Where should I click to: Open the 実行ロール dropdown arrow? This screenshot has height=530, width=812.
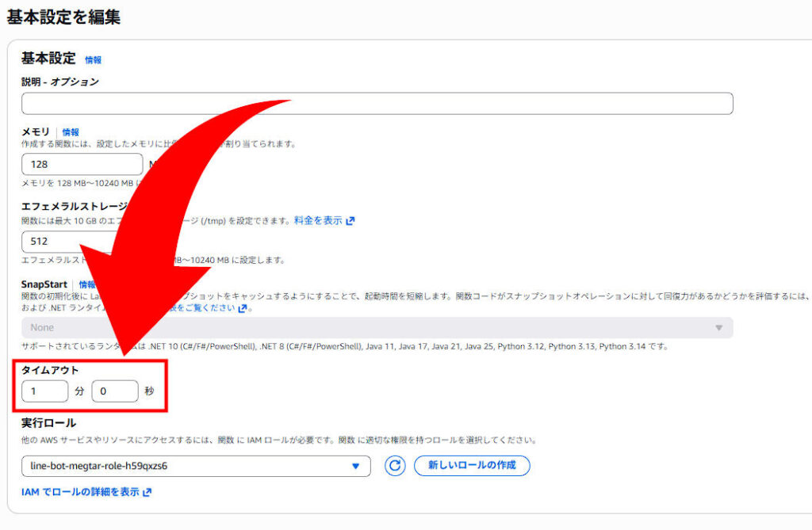click(356, 466)
